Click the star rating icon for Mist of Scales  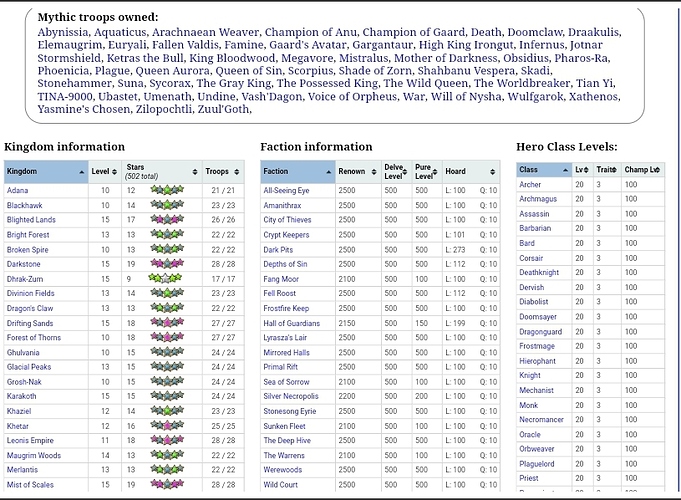[x=167, y=483]
